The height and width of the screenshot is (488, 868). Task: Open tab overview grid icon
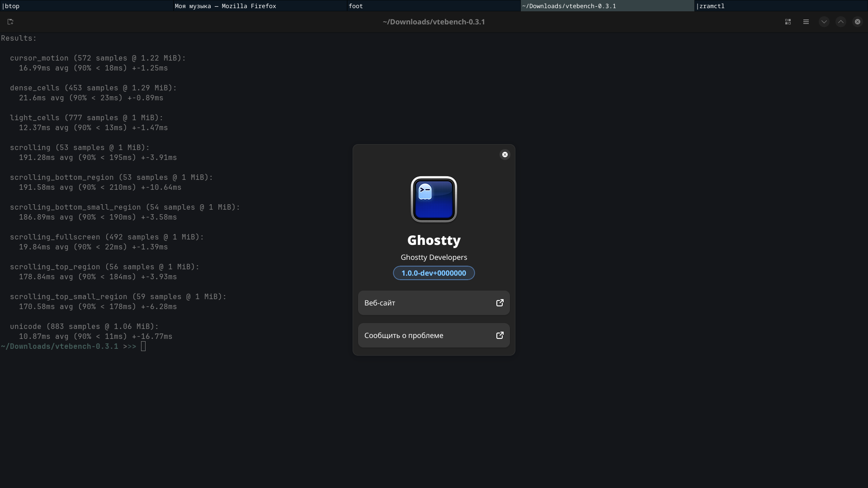(x=788, y=22)
